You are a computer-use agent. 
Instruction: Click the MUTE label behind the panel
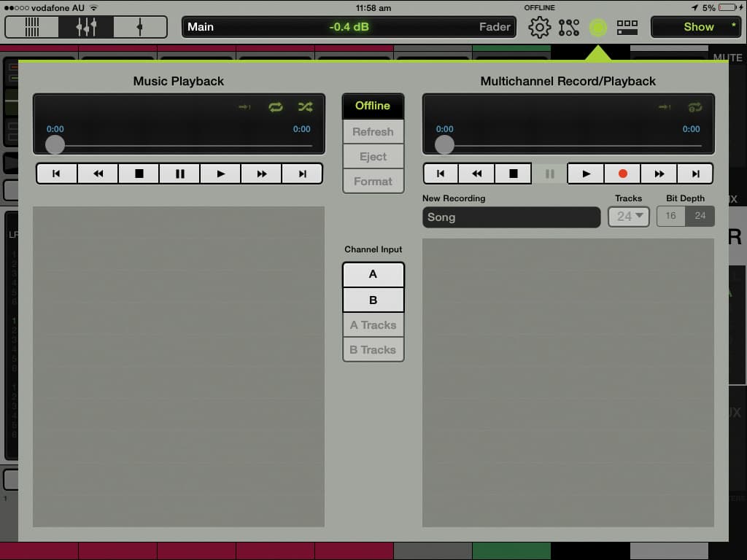click(x=727, y=58)
